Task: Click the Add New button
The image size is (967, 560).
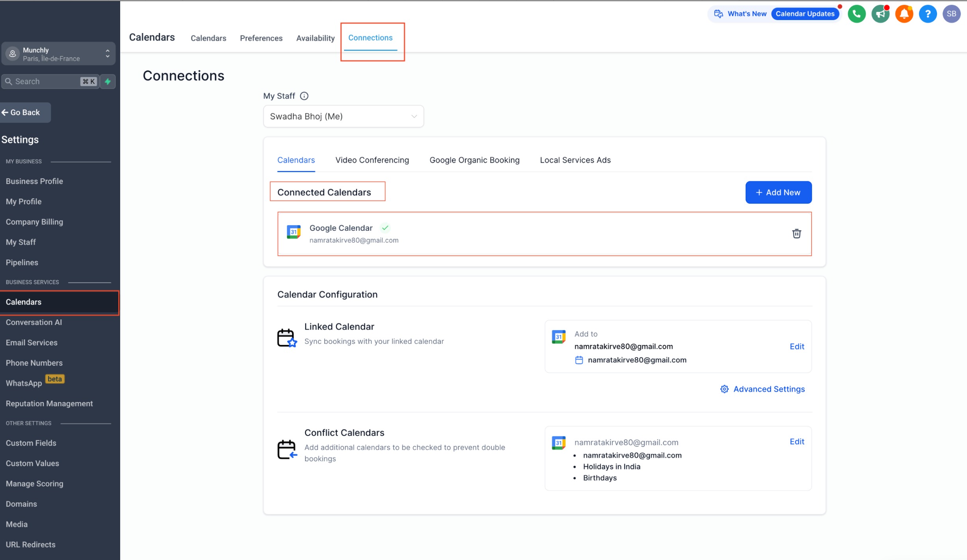Action: click(x=778, y=193)
